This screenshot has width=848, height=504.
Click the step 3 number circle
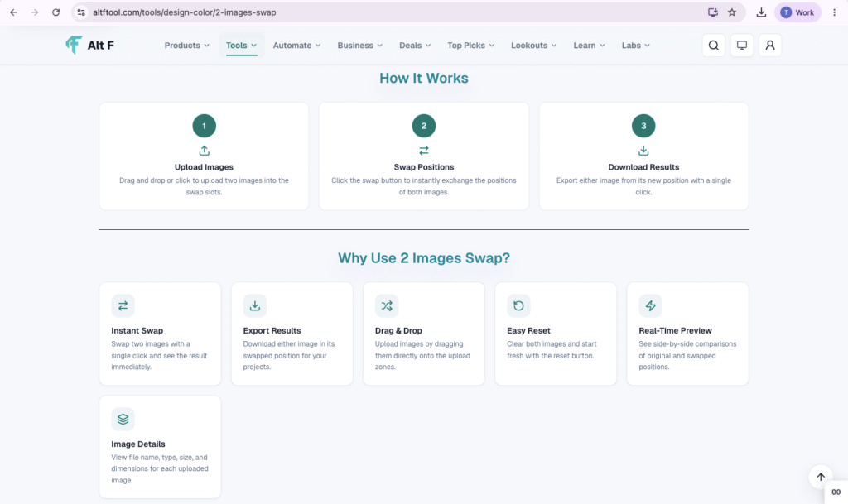tap(643, 126)
